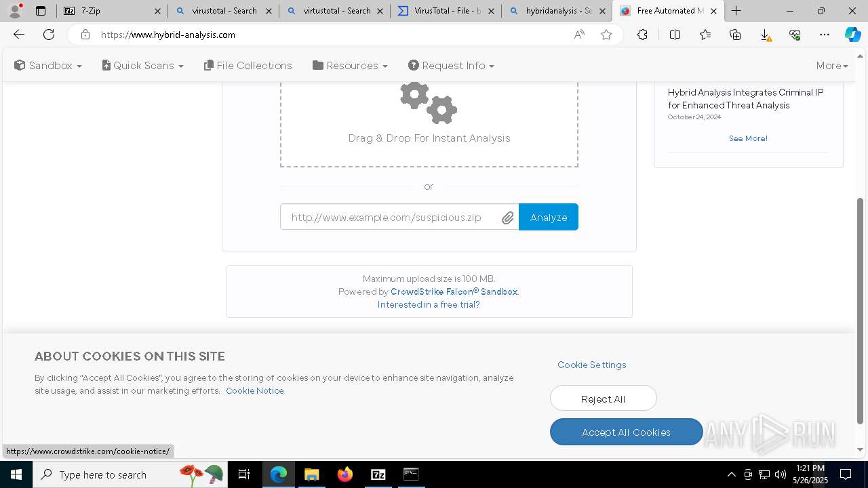
Task: Open Task View on taskbar
Action: pos(244,474)
